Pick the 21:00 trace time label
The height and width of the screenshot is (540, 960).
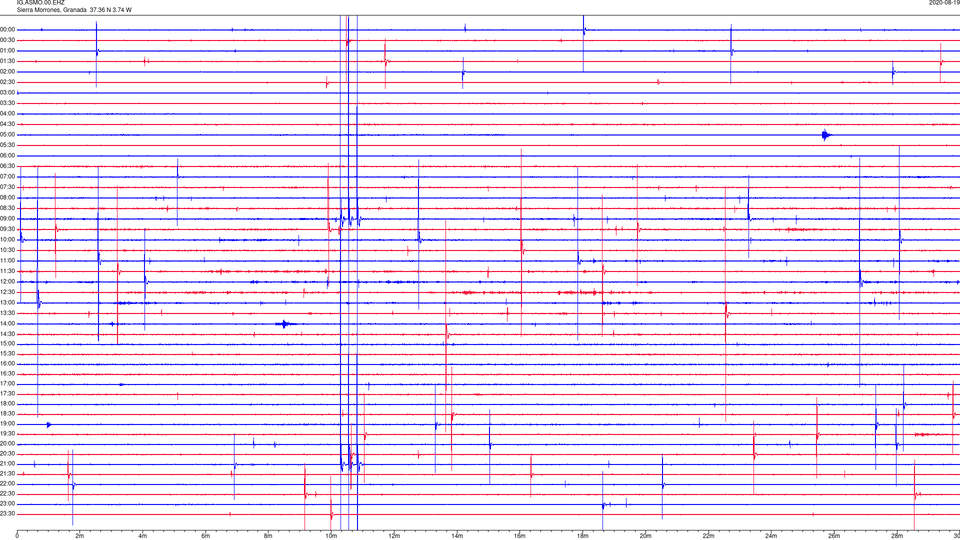(x=8, y=464)
